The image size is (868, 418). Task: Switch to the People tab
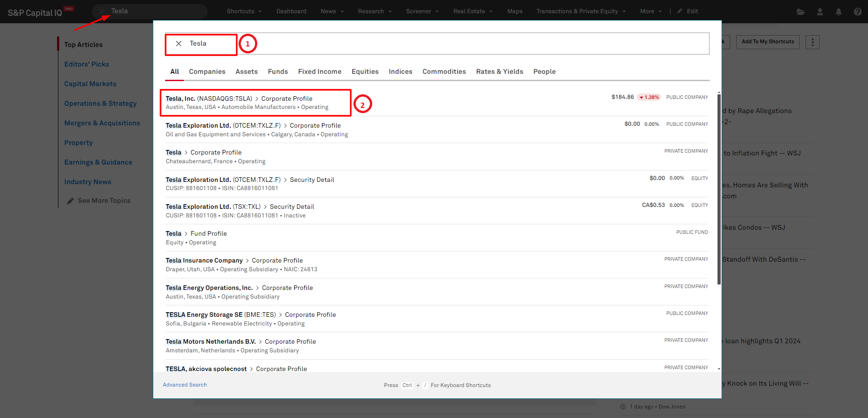(x=545, y=72)
